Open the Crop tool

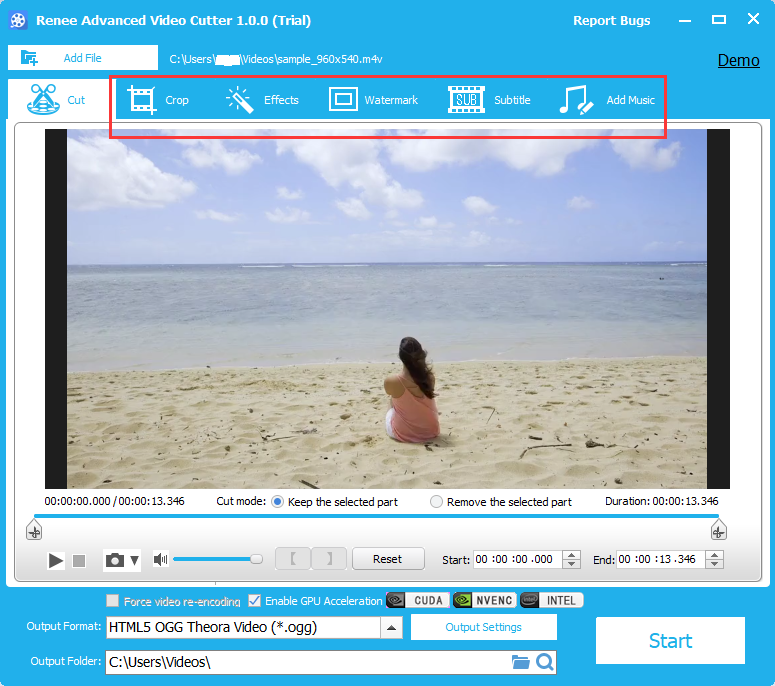(x=158, y=100)
